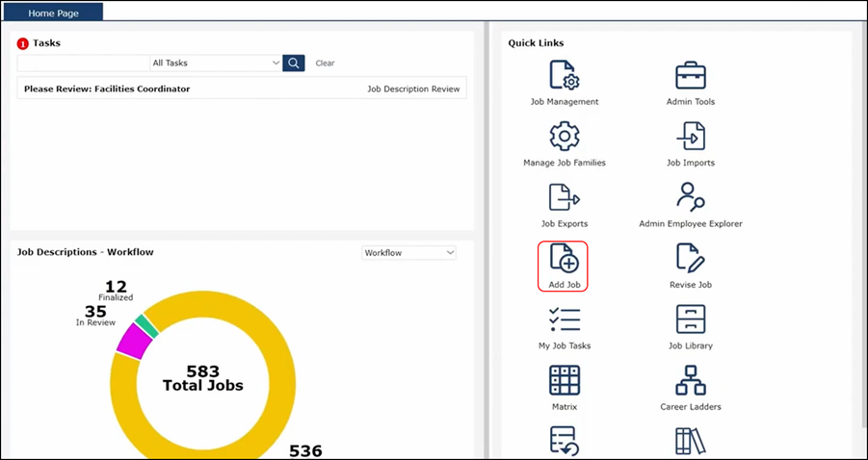Image resolution: width=868 pixels, height=460 pixels.
Task: Launch Admin Employee Explorer icon
Action: point(690,197)
